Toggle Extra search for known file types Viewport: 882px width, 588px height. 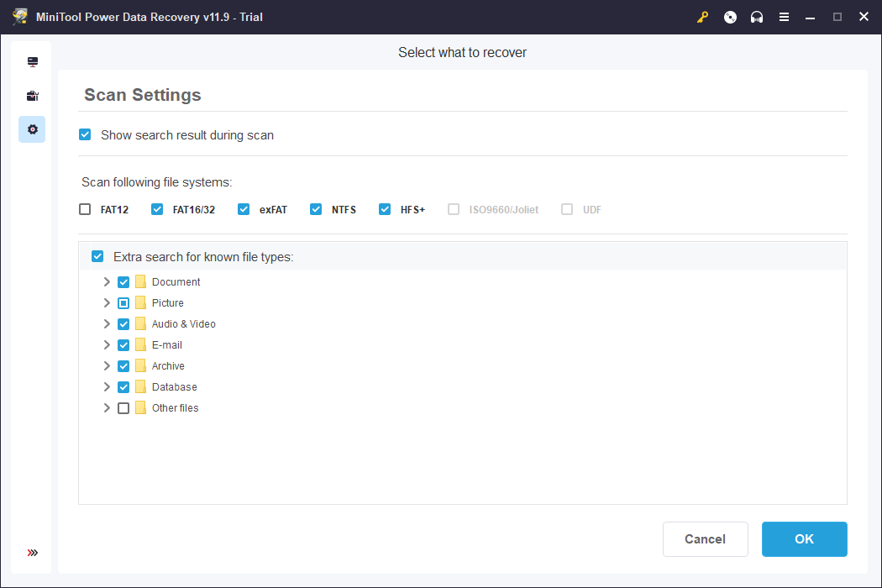coord(97,256)
